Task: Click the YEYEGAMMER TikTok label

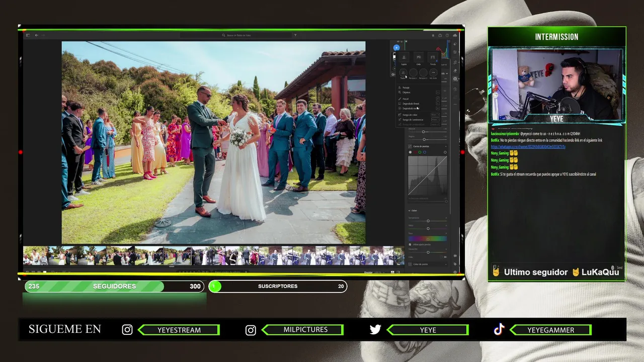Action: (551, 330)
